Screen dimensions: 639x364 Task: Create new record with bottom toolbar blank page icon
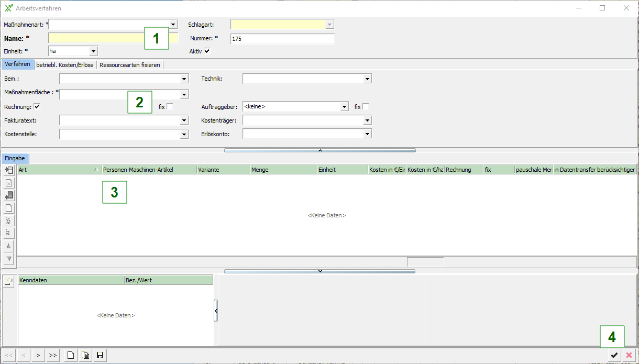70,356
